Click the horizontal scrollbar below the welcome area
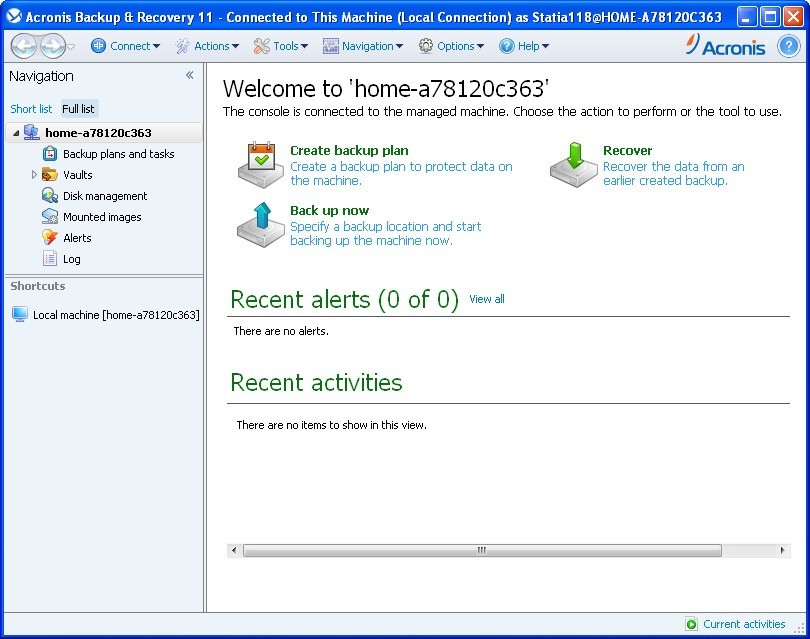Screen dimensions: 810x639 tap(480, 550)
